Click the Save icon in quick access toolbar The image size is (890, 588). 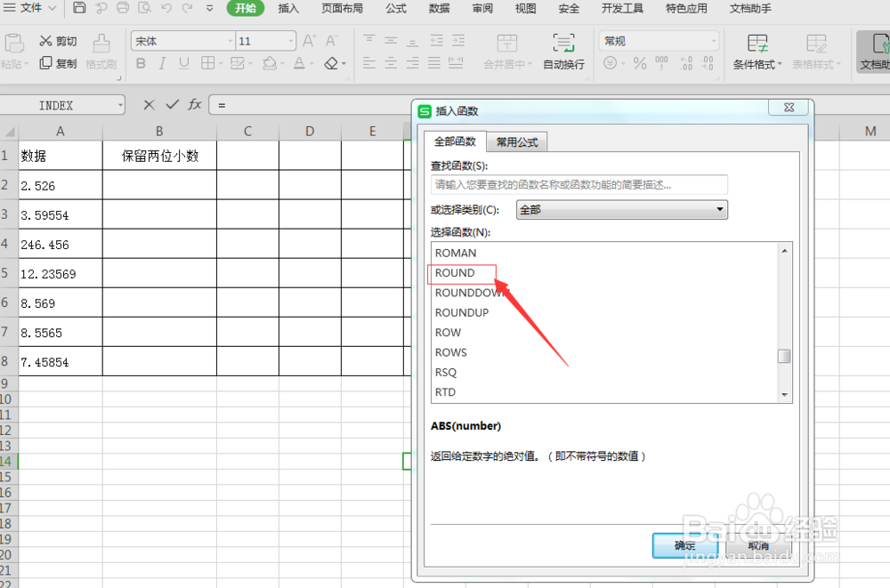(x=79, y=8)
